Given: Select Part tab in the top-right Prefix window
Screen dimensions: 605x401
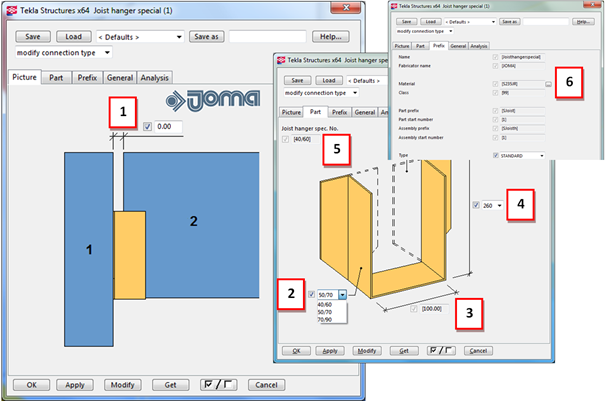Looking at the screenshot, I should 420,46.
